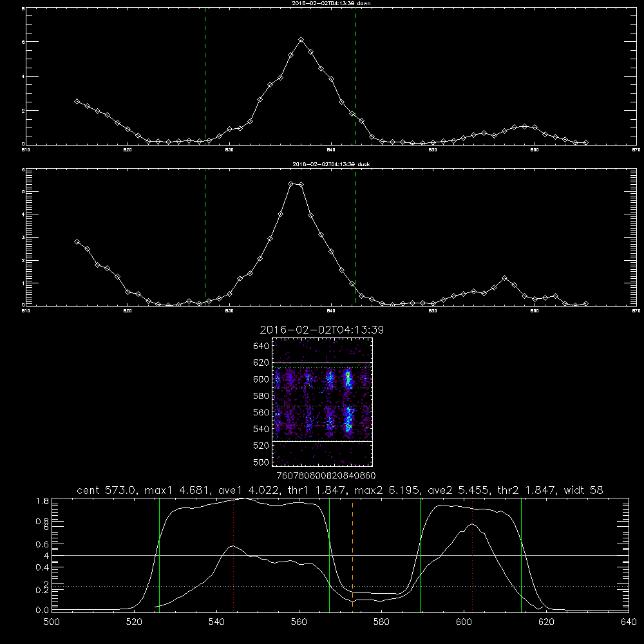The width and height of the screenshot is (644, 644).
Task: Click the orange dashed center line at 573
Action: click(352, 554)
